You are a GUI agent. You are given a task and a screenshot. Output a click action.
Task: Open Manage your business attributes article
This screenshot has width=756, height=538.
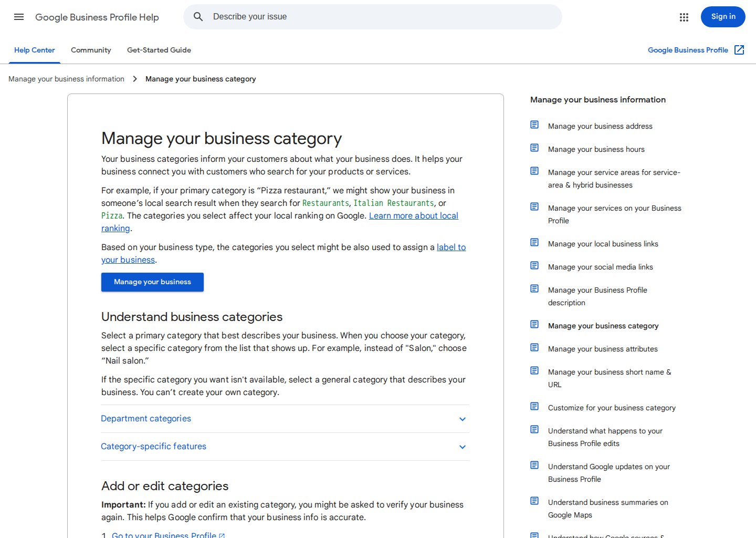pos(603,349)
